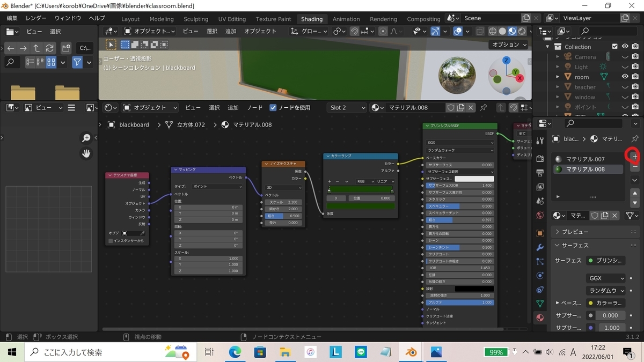Toggle the ノードを使用 checkbox
Screen dimensions: 644x362
(x=273, y=108)
